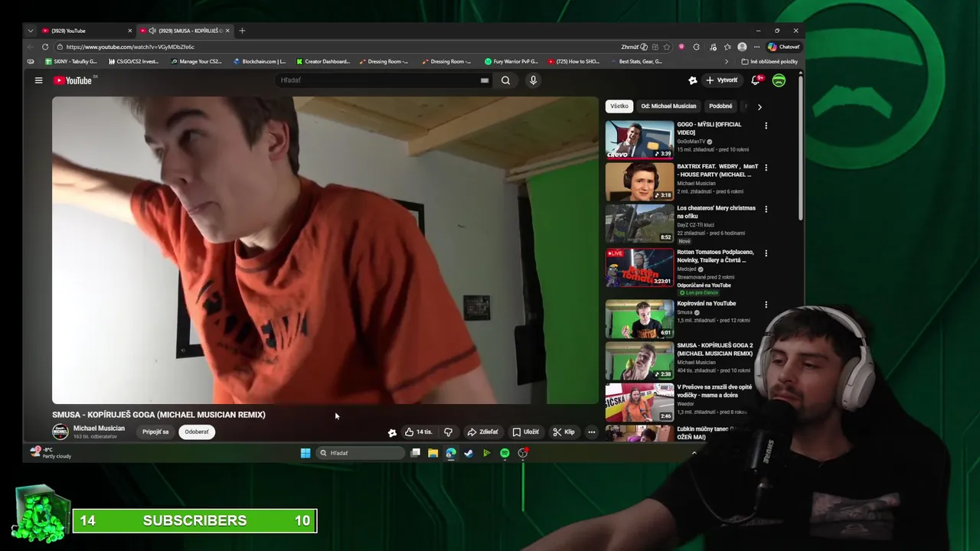Open Rotten Tomatoes Podplaceno live stream thumbnail
The width and height of the screenshot is (980, 551).
[x=639, y=267]
